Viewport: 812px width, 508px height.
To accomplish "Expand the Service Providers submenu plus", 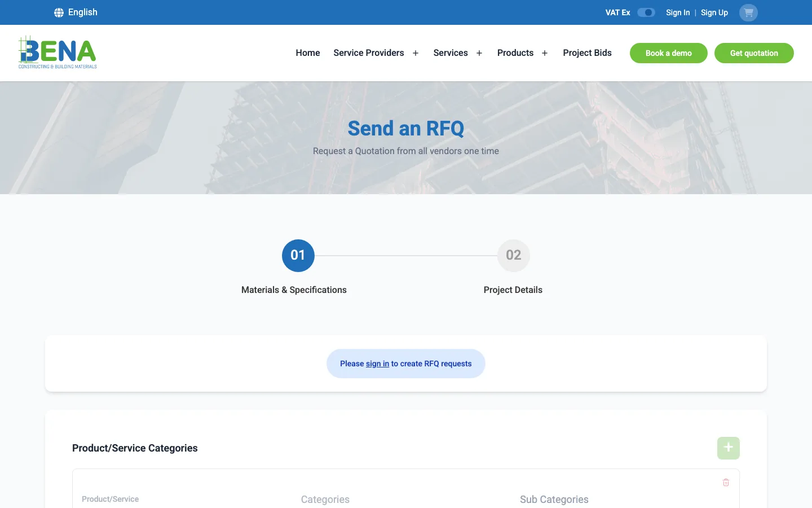I will click(416, 53).
